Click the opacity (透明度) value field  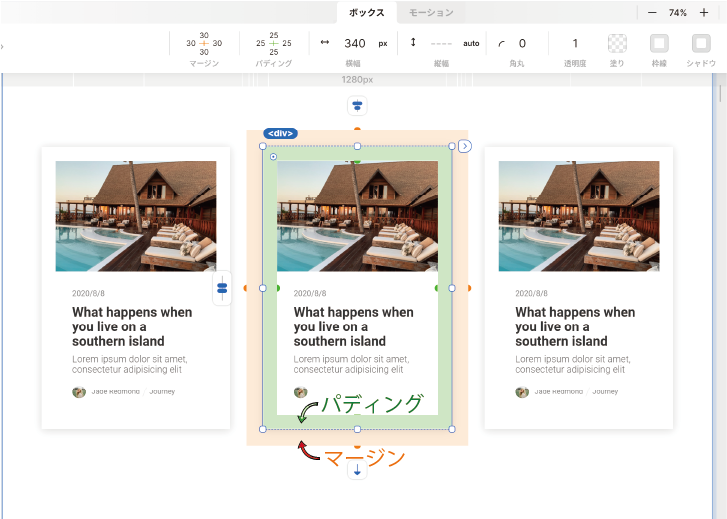[x=575, y=44]
